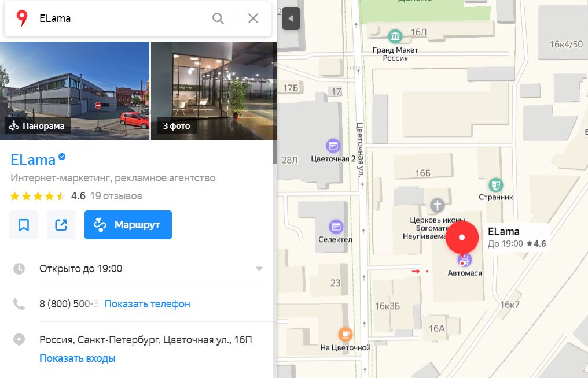This screenshot has height=378, width=588.
Task: Select Цветочная 2 map marker icon
Action: [x=333, y=146]
